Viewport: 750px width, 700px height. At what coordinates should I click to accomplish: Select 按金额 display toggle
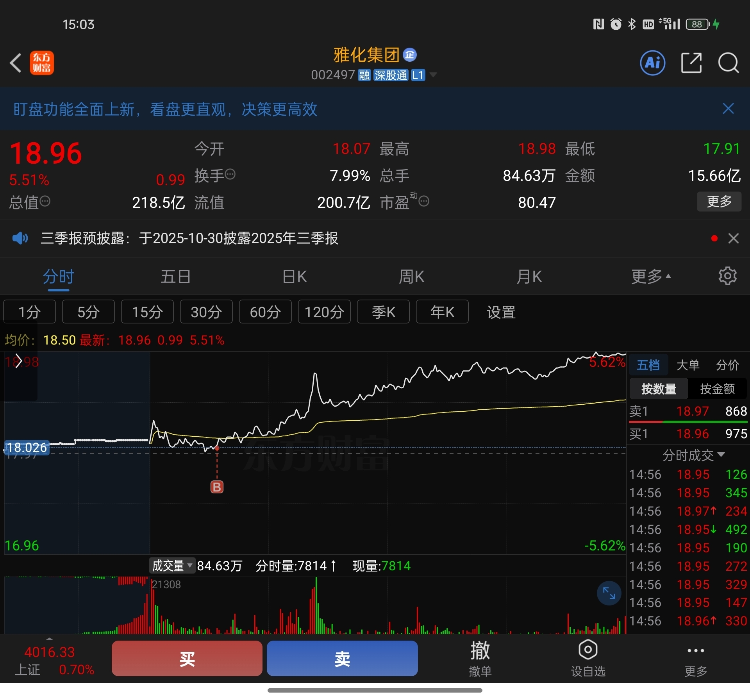coord(717,389)
